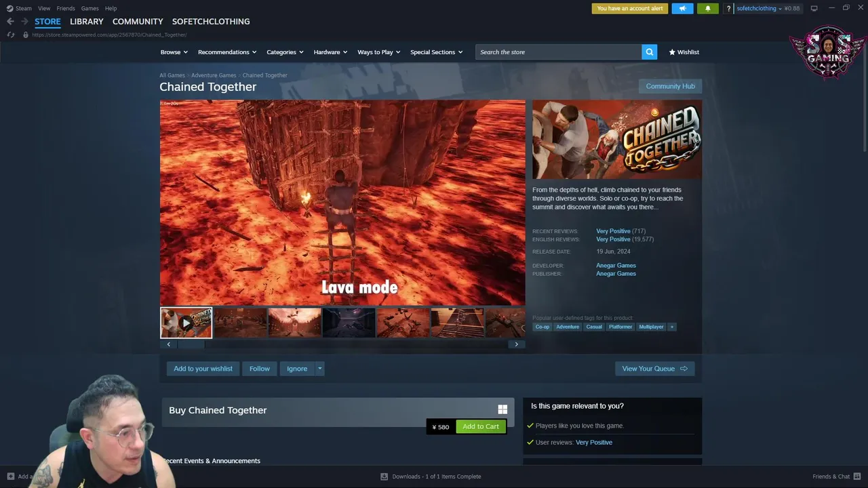The width and height of the screenshot is (868, 488).
Task: Open the Ways to Play dropdown
Action: click(378, 52)
